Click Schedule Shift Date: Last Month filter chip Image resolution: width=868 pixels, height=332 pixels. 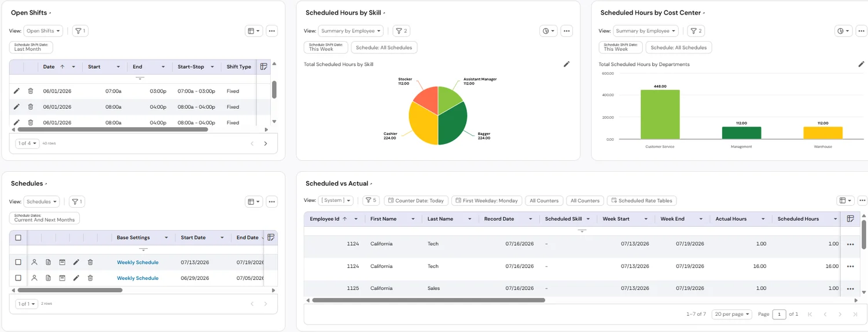[x=31, y=47]
